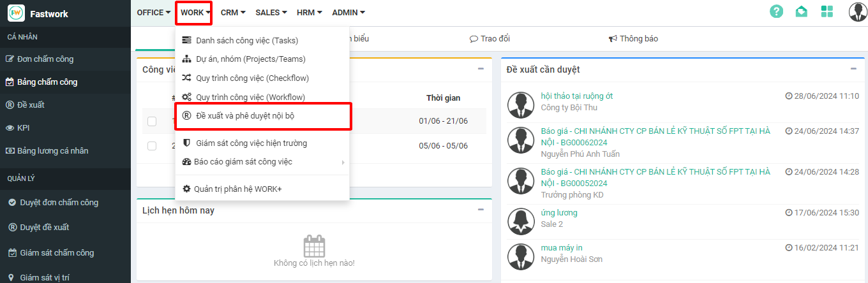Switch to the Trao đổi tab
The width and height of the screenshot is (868, 283).
490,39
